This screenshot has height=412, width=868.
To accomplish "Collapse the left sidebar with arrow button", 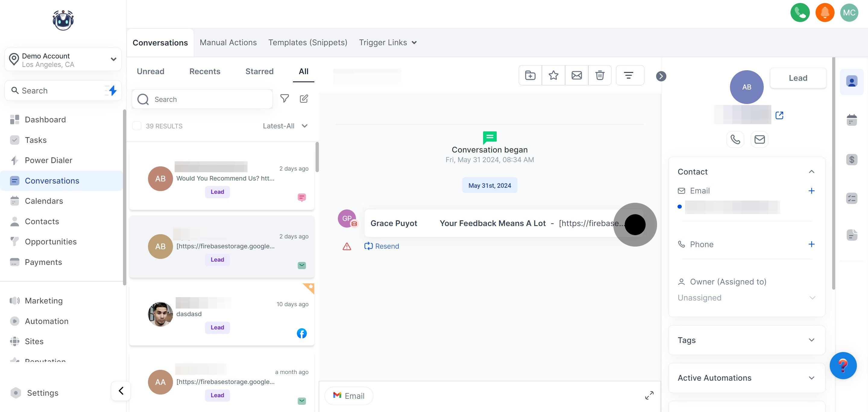I will tap(121, 390).
